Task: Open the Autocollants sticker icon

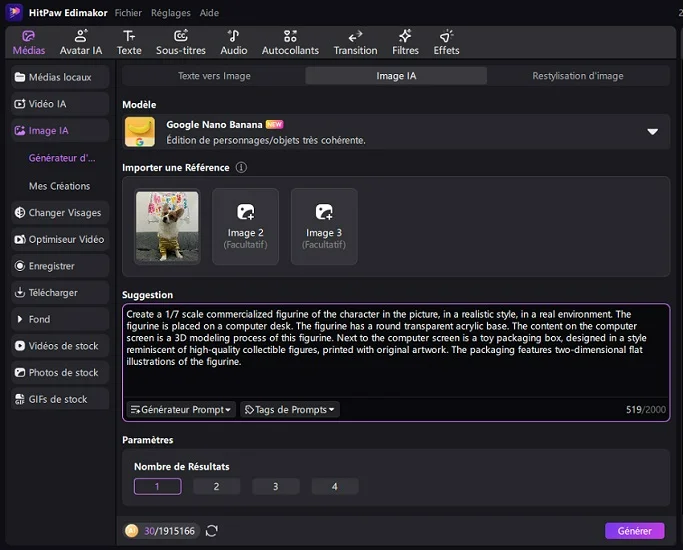Action: click(290, 36)
